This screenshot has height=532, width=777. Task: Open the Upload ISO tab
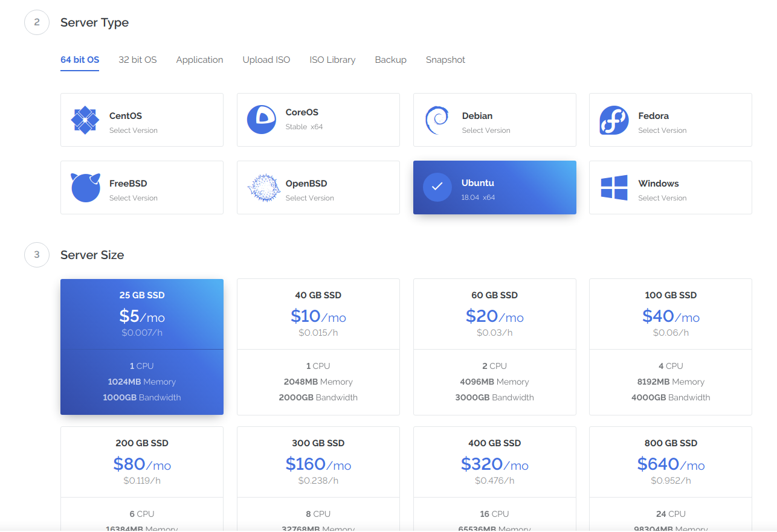pos(266,60)
